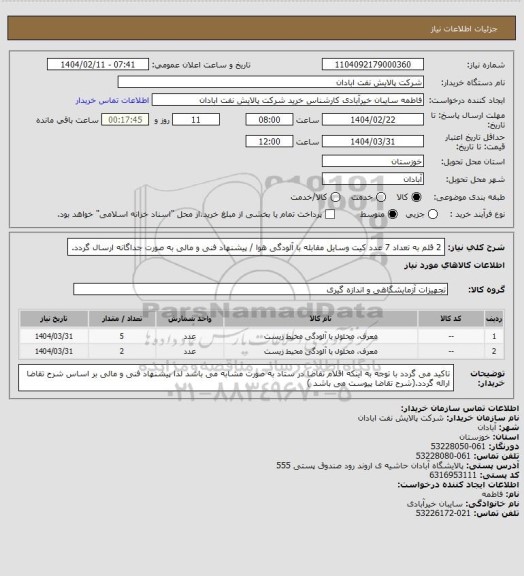Click the اطلاعات کالاهای مورد نیاز heading
The width and height of the screenshot is (524, 576).
pyautogui.click(x=454, y=266)
